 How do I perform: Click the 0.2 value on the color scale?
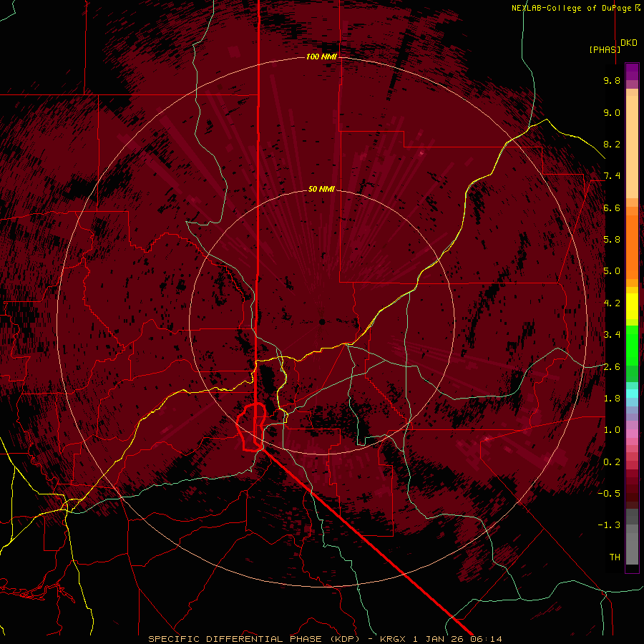(612, 462)
